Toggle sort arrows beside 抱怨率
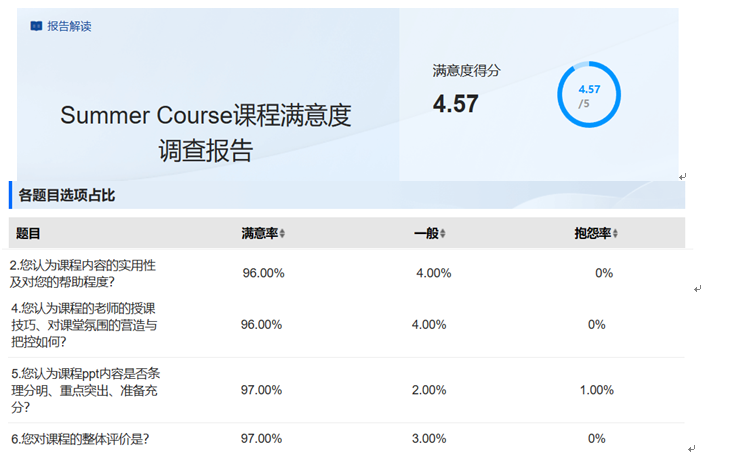The width and height of the screenshot is (734, 471). (x=615, y=234)
